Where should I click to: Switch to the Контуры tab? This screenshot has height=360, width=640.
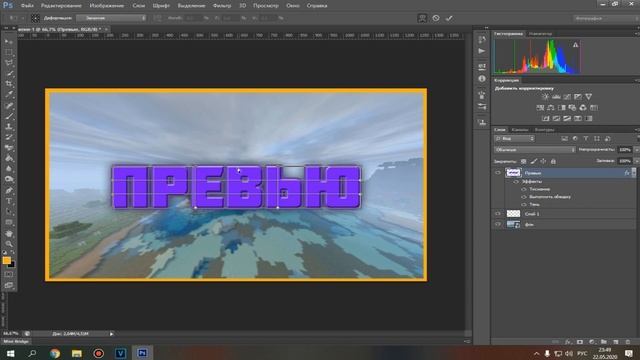pos(544,130)
